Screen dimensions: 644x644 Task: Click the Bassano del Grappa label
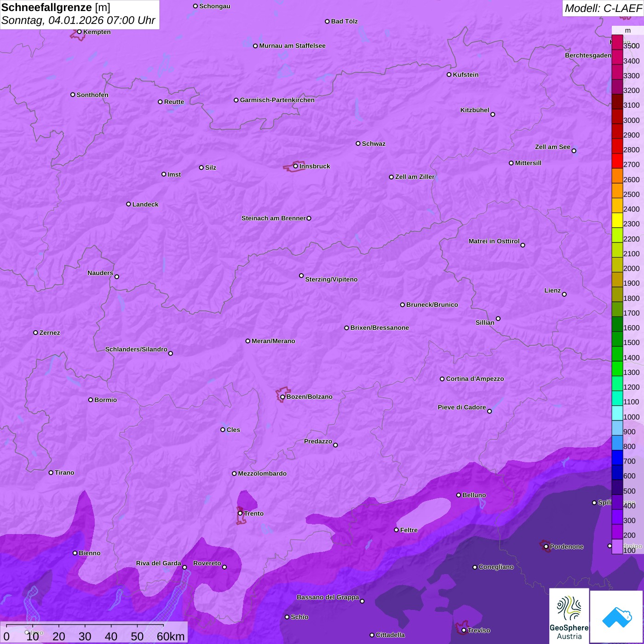(328, 597)
